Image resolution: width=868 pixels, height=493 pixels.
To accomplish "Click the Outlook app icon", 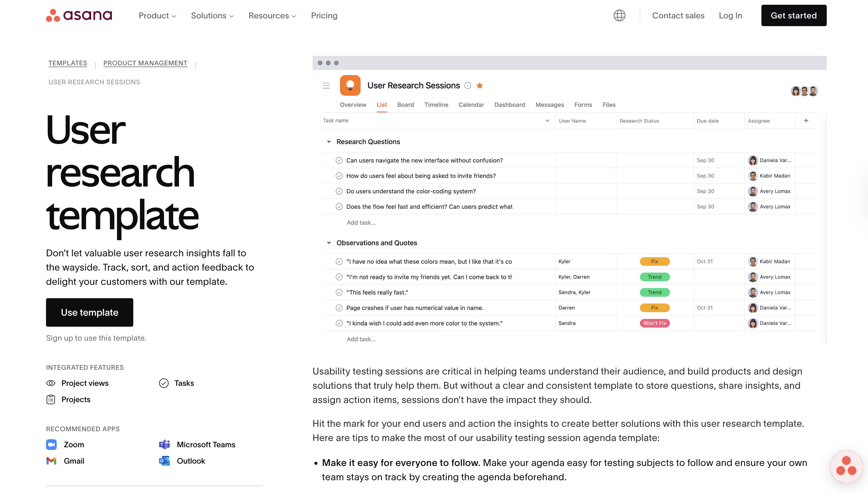I will (x=164, y=461).
